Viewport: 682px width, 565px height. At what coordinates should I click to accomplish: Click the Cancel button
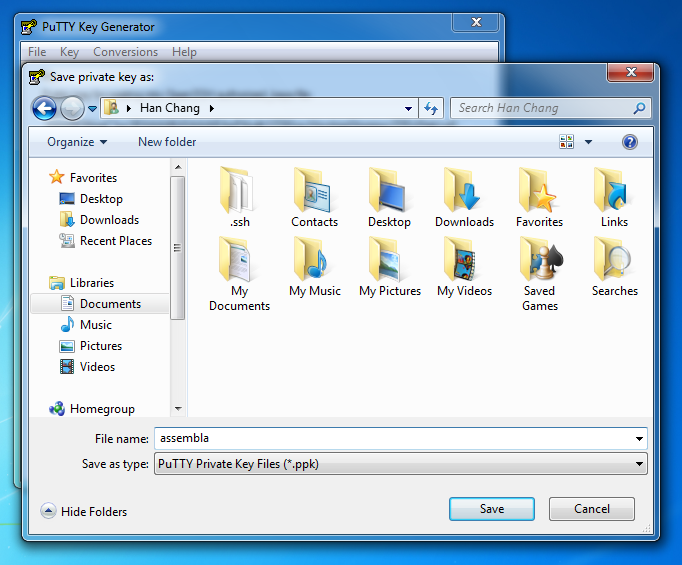pyautogui.click(x=592, y=509)
